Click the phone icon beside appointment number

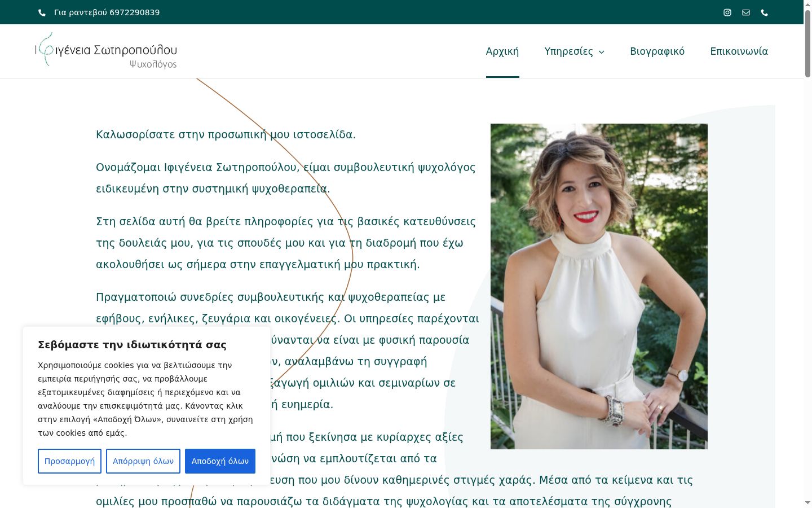(x=42, y=12)
